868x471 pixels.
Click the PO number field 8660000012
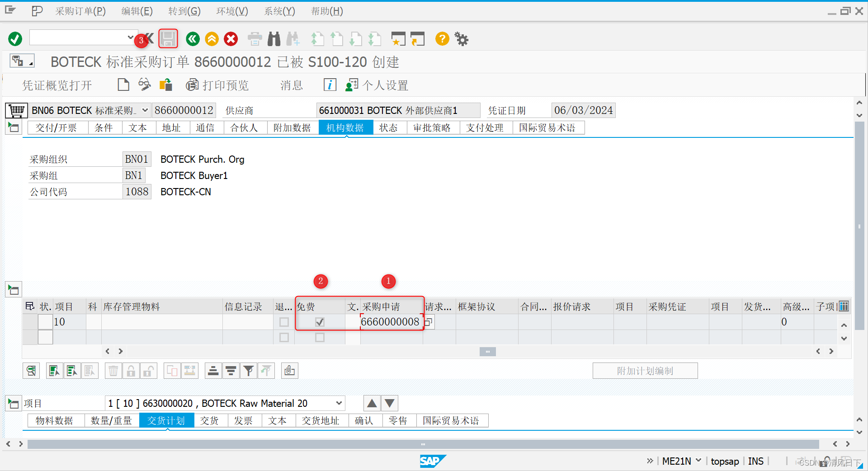[x=184, y=110]
